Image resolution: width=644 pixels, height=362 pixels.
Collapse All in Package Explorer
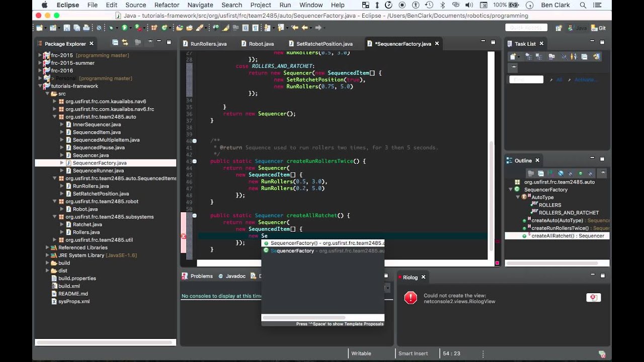tap(115, 43)
